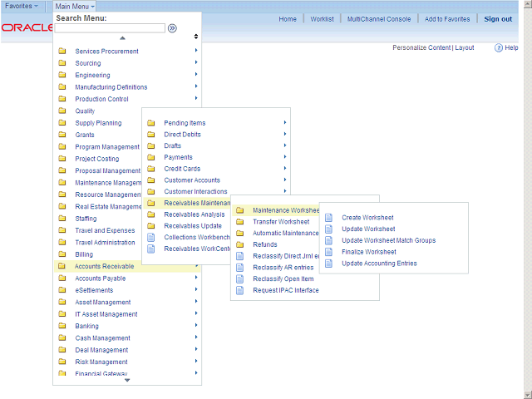532x399 pixels.
Task: Click Personalize Content link
Action: [x=421, y=48]
